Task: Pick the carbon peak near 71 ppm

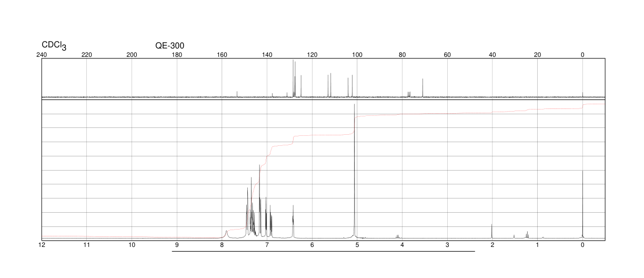Action: click(x=422, y=87)
